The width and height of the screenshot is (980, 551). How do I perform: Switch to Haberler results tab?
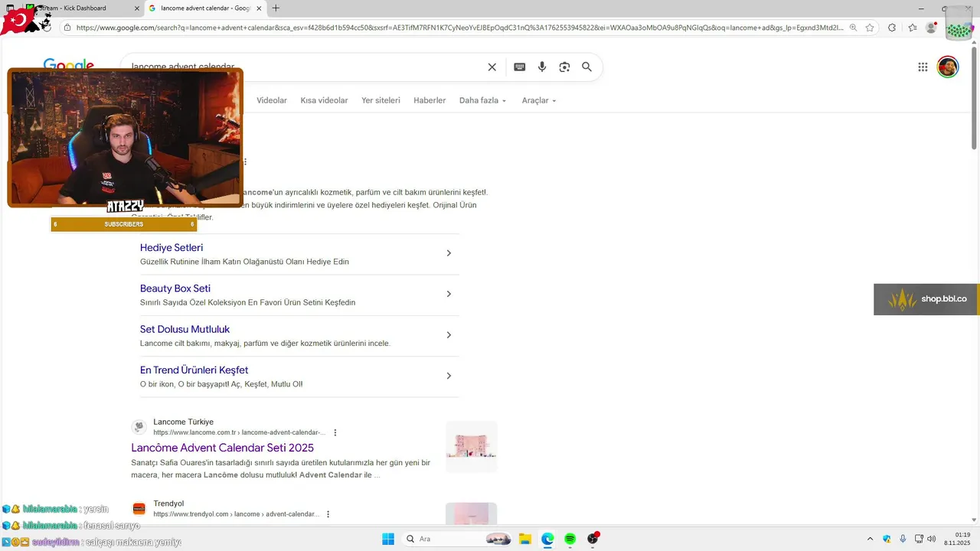point(430,100)
